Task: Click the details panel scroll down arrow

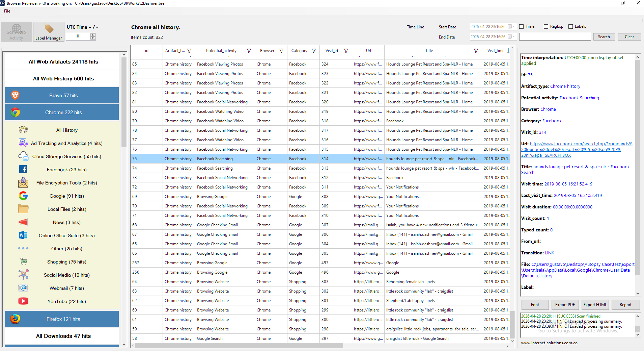Action: point(638,294)
